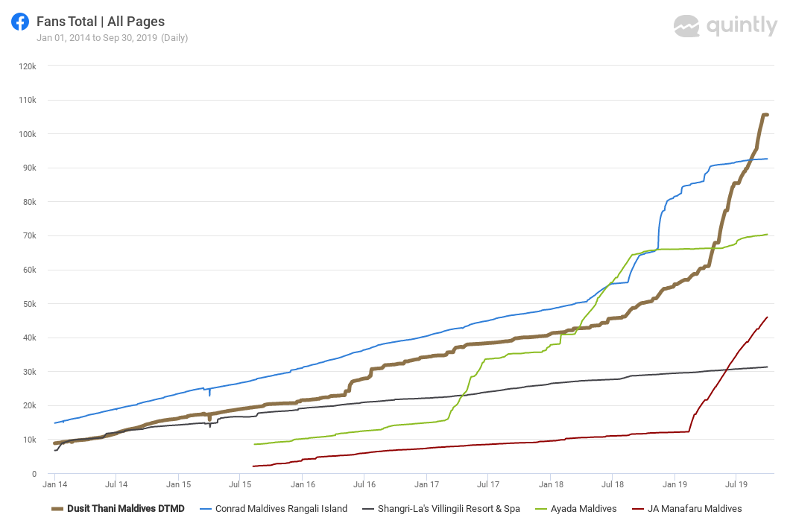
Task: Click the 40k y-axis label
Action: [29, 338]
